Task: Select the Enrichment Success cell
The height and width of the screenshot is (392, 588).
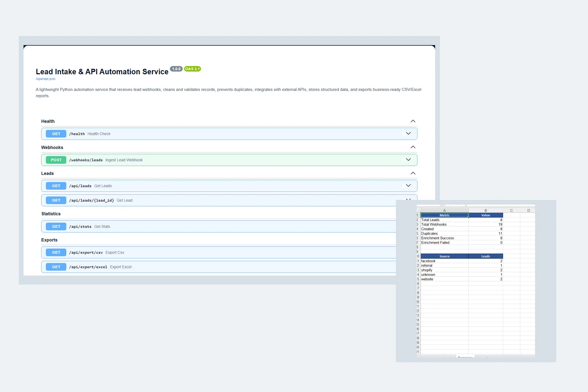Action: pos(445,238)
